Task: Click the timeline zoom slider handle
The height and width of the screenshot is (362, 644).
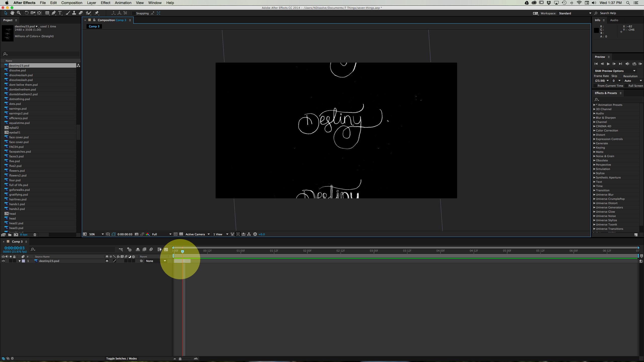Action: coord(180,359)
